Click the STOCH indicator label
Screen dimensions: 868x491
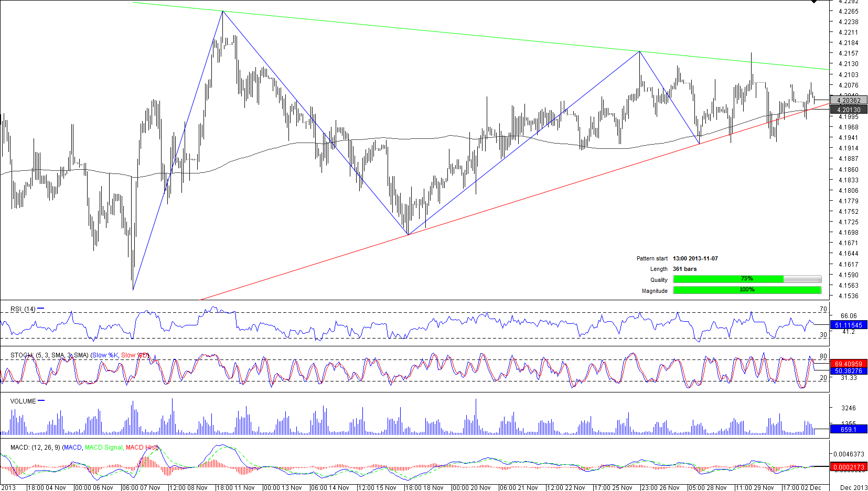22,355
